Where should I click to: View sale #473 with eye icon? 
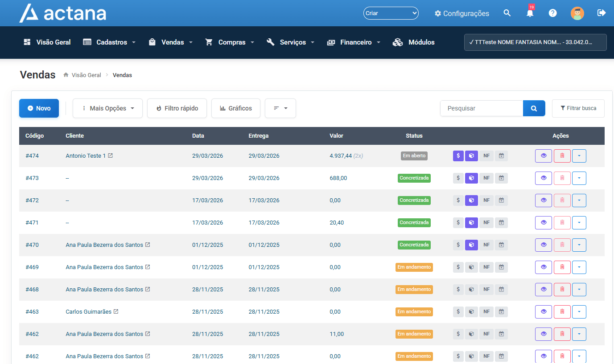544,178
